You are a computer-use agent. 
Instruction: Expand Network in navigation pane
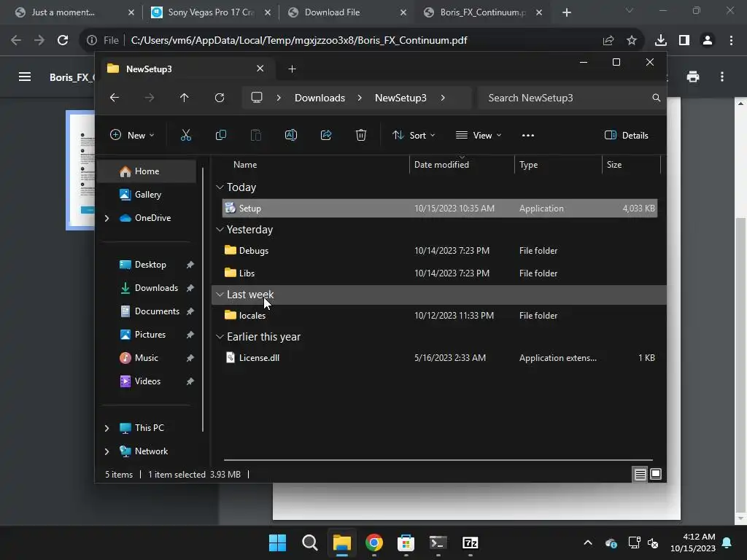click(107, 451)
